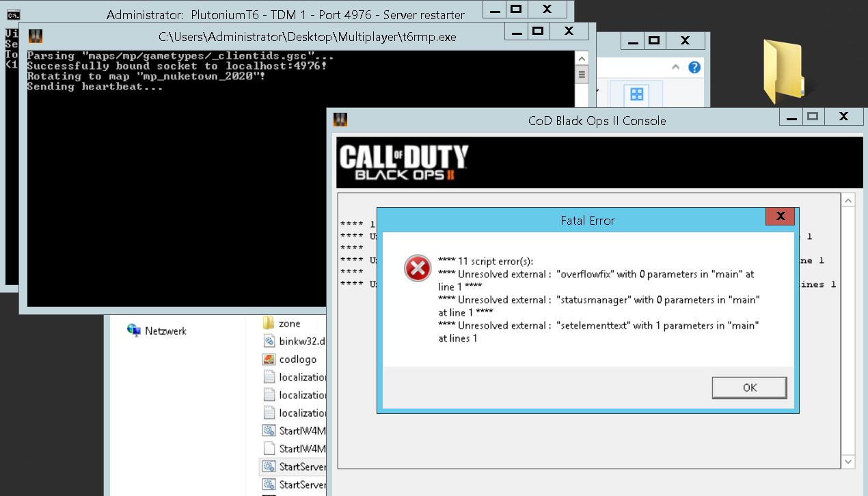Minimize the CoD Black Ops II Console window
Viewport: 868px width, 496px height.
pyautogui.click(x=790, y=117)
